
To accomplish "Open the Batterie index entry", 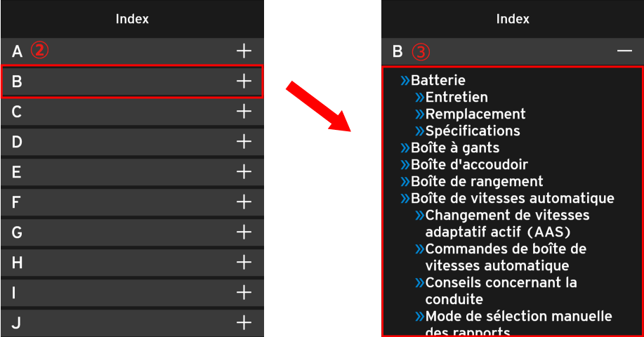I will coord(438,81).
